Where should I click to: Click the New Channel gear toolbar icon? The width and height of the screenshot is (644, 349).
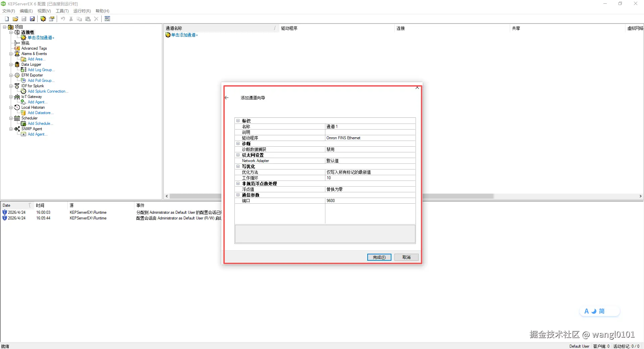tap(43, 19)
